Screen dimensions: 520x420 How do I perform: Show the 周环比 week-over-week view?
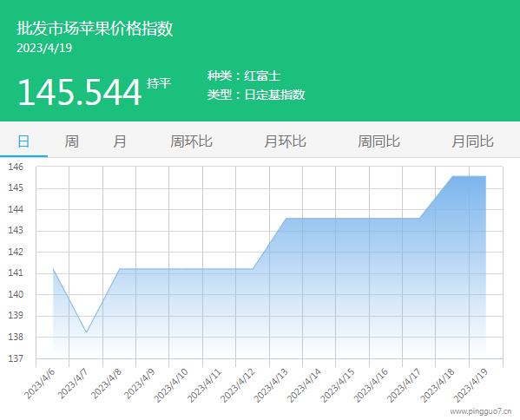(x=191, y=141)
